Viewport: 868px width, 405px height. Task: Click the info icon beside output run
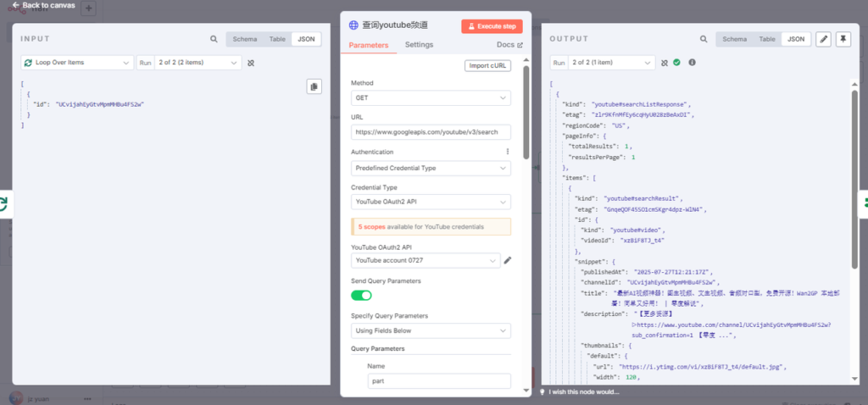(x=692, y=63)
